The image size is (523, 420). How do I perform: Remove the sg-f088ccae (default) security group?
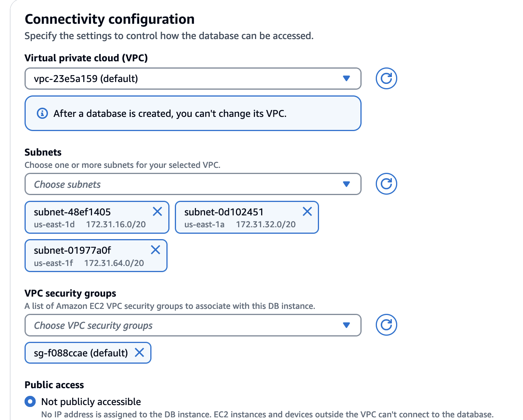tap(140, 353)
